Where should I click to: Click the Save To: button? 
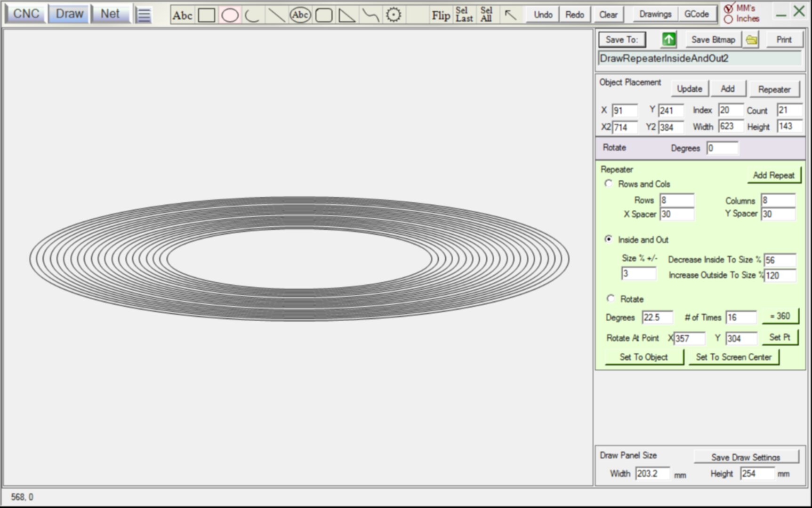coord(622,40)
